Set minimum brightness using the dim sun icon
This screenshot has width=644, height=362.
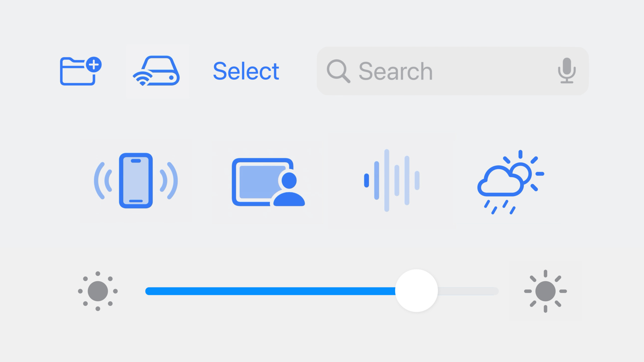point(98,291)
